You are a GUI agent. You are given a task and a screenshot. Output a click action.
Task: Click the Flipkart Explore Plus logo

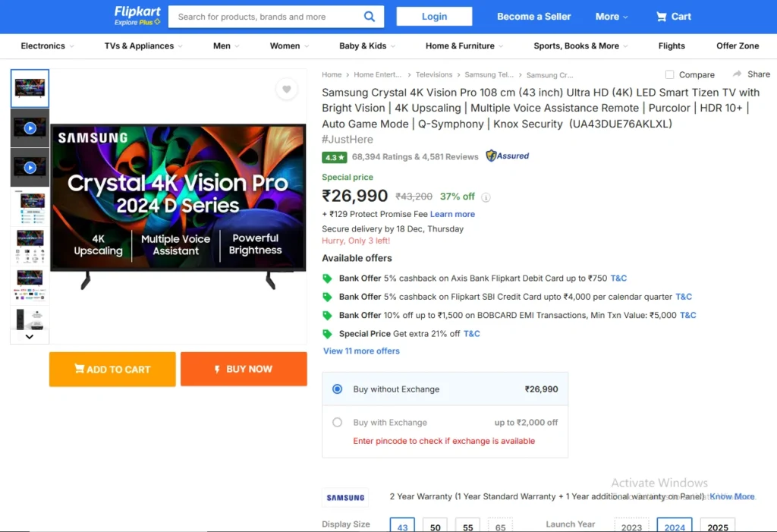pos(137,15)
